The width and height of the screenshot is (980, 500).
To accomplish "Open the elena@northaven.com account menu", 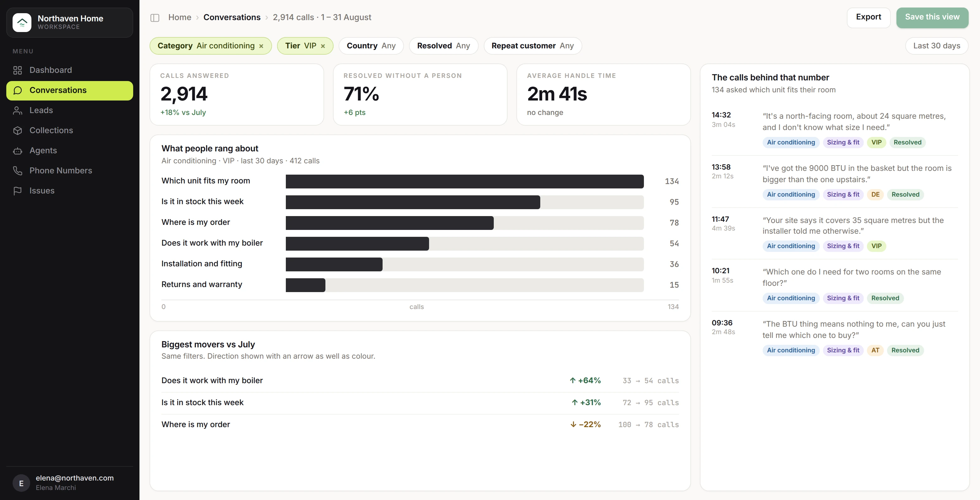I will (70, 483).
